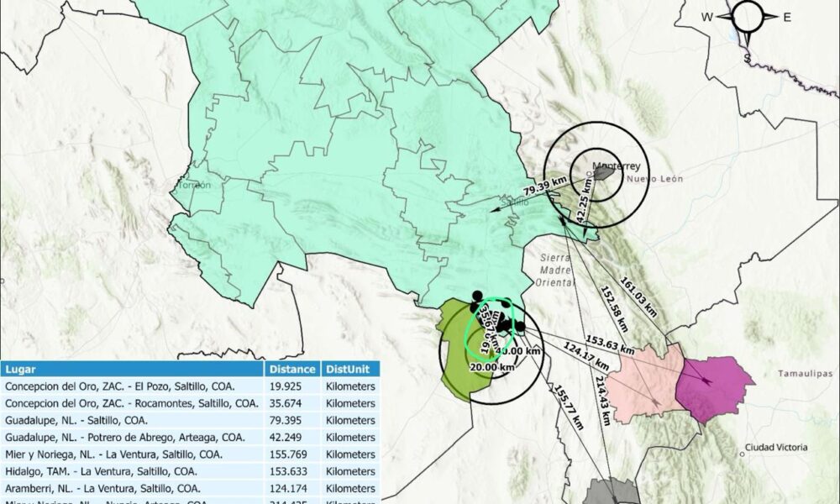Viewport: 840px width, 504px height.
Task: Click the Distance column header
Action: (291, 369)
